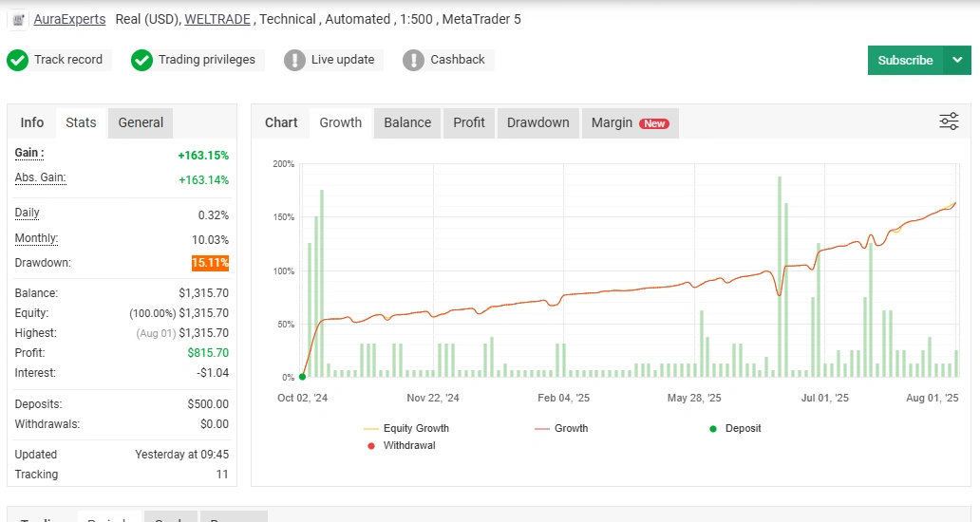The width and height of the screenshot is (980, 522).
Task: Open the AuraExperts profile link
Action: (69, 19)
